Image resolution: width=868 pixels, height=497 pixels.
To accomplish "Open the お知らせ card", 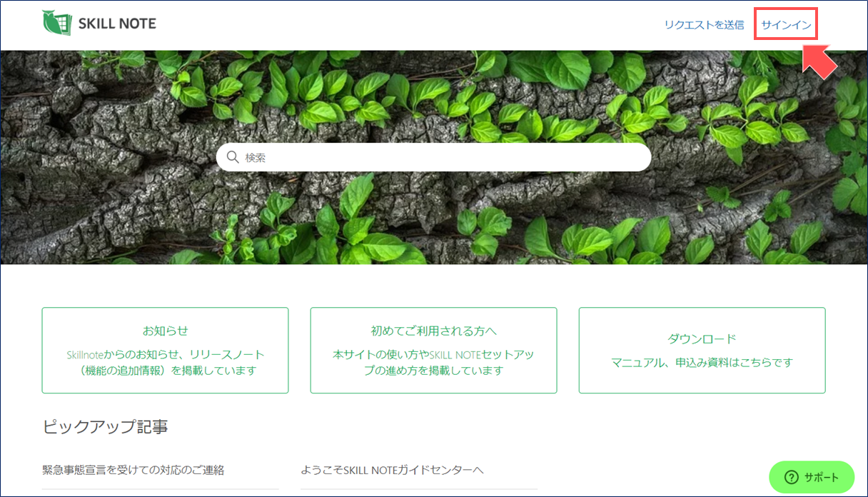I will point(165,350).
